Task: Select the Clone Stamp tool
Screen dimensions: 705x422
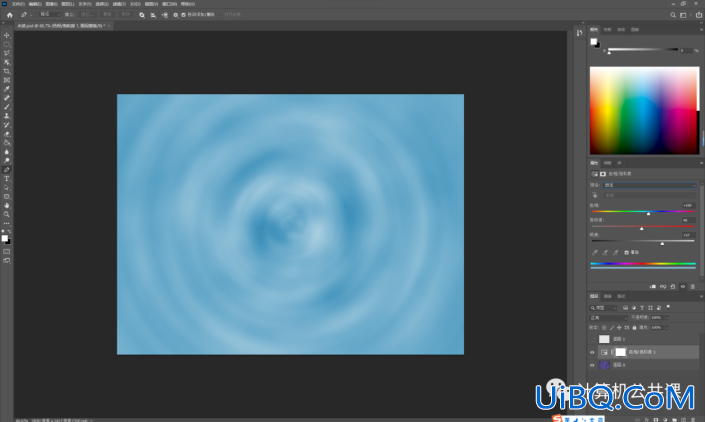Action: 7,116
